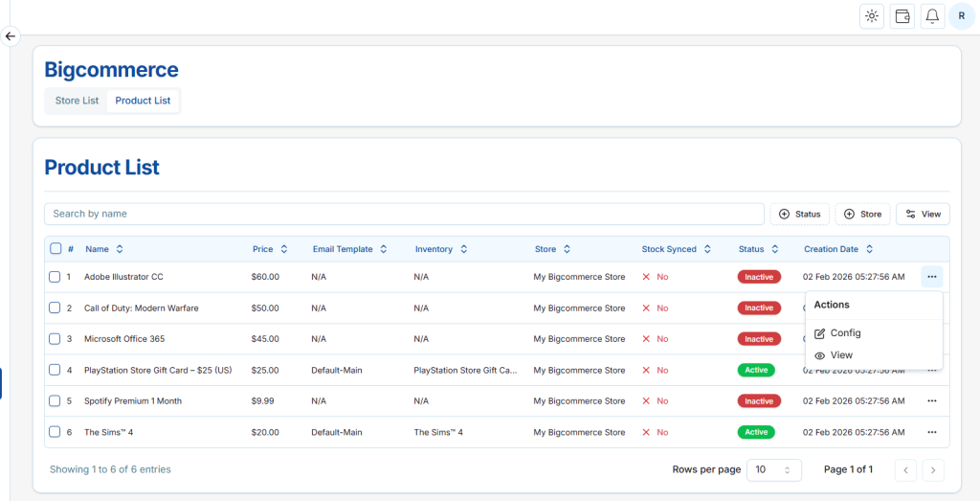This screenshot has height=501, width=980.
Task: Click the back arrow collapse icon
Action: tap(11, 36)
